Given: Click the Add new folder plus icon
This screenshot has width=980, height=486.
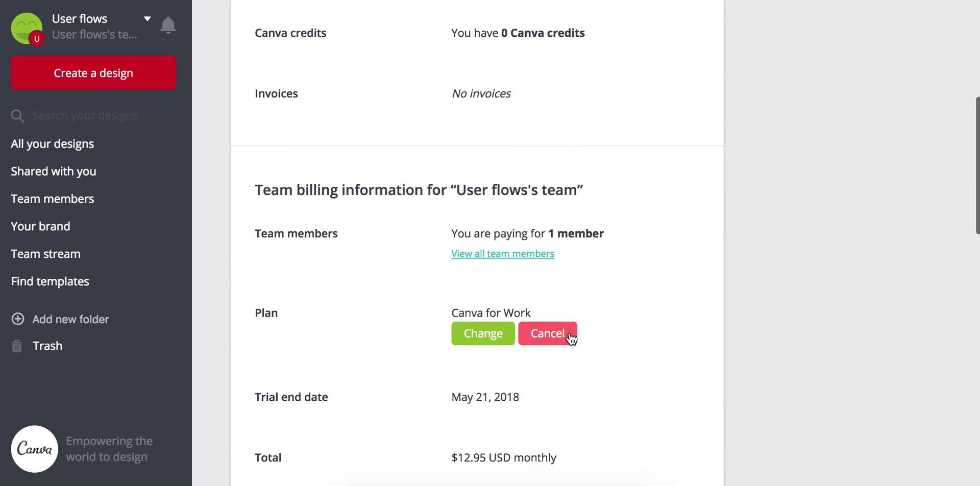Looking at the screenshot, I should [x=18, y=319].
